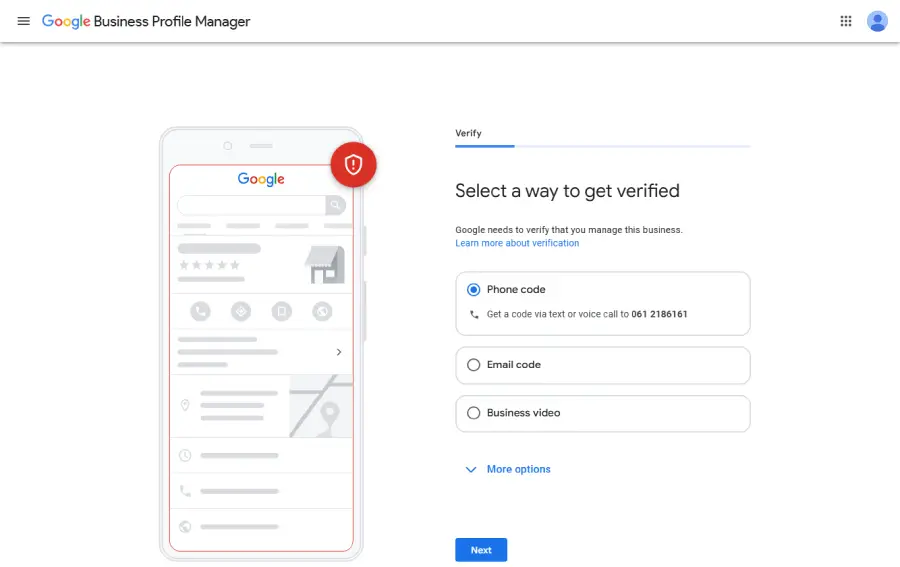Click the right chevron in phone mockup
The width and height of the screenshot is (900, 567).
(x=339, y=352)
